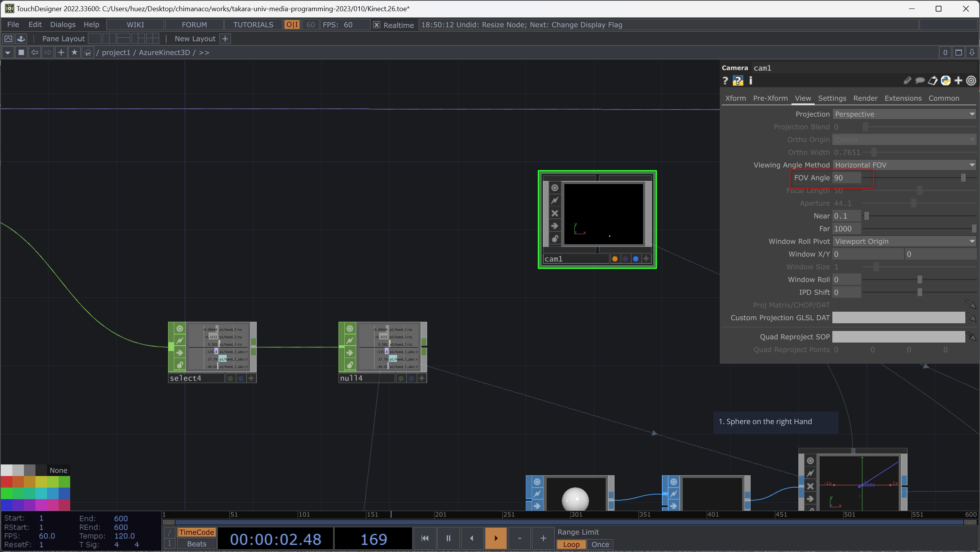Image resolution: width=980 pixels, height=552 pixels.
Task: Pick the red swatch in the color palette
Action: 6,482
